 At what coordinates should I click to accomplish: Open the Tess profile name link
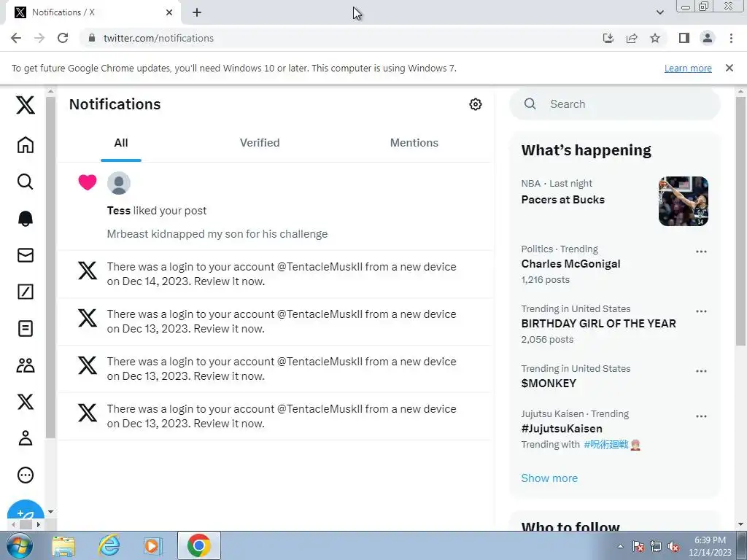(x=119, y=211)
